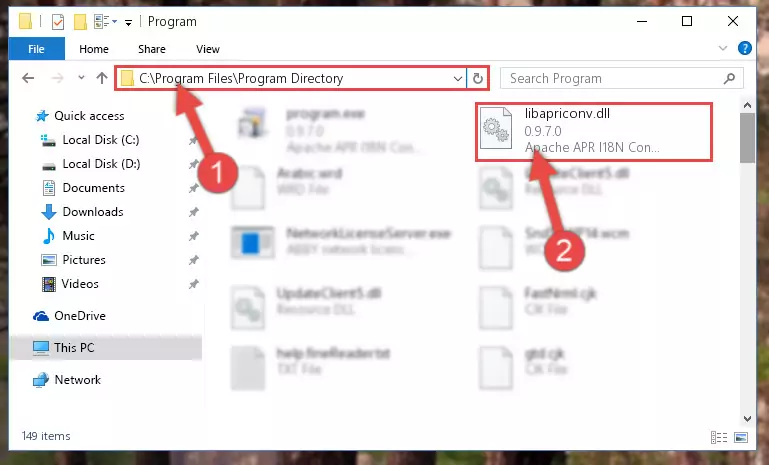This screenshot has height=465, width=769.
Task: Open the blue Help question mark icon
Action: 744,48
